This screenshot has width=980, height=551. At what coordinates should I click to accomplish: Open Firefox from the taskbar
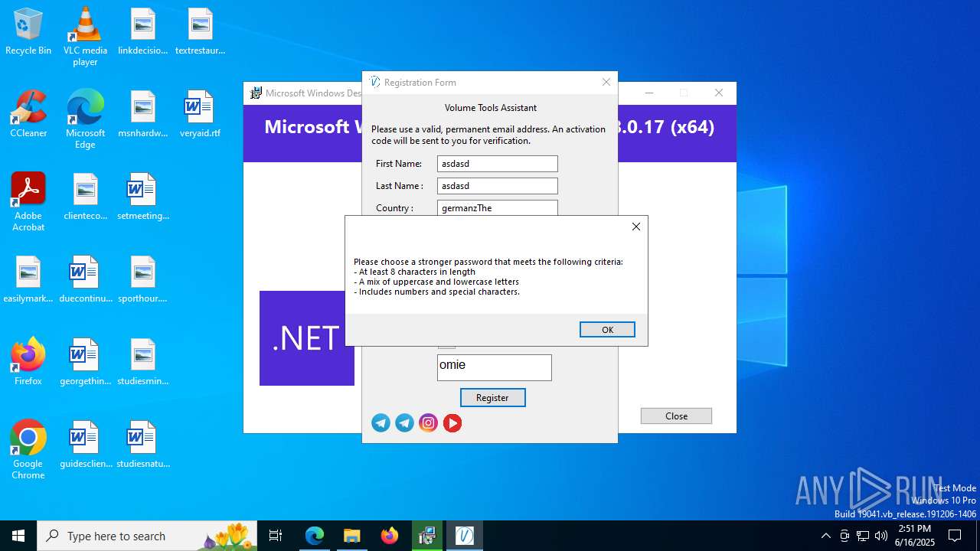tap(390, 536)
